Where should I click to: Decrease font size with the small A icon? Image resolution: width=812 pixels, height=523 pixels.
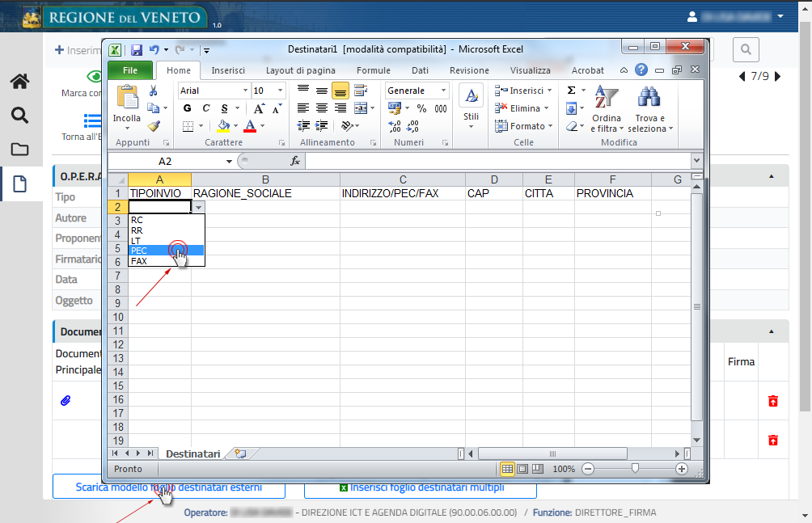(x=277, y=108)
